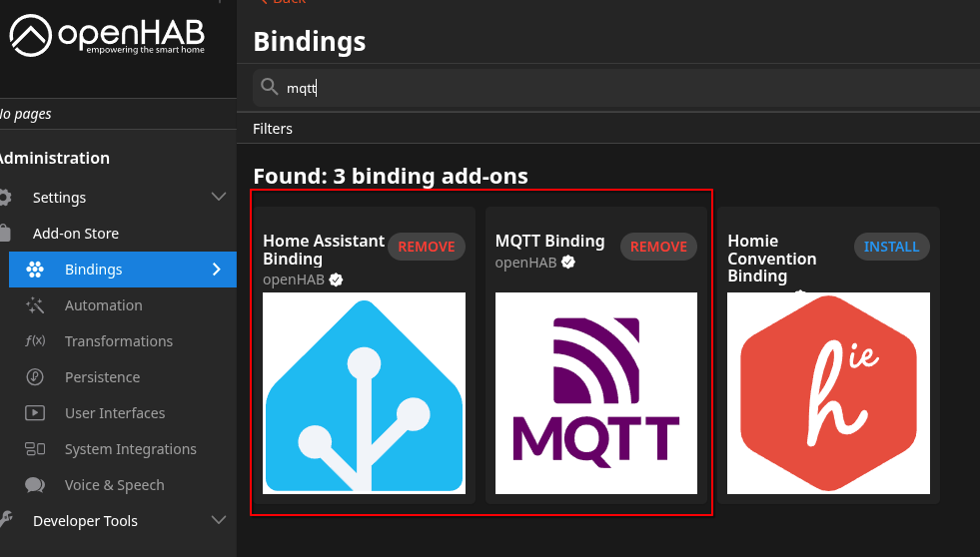The width and height of the screenshot is (980, 557).
Task: Click Home Assistant verified badge icon
Action: pos(337,279)
